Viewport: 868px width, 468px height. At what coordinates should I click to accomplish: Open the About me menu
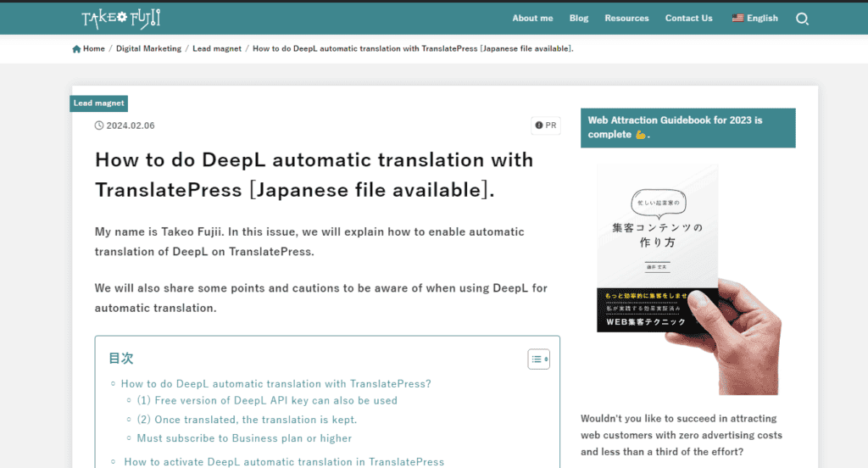coord(532,19)
